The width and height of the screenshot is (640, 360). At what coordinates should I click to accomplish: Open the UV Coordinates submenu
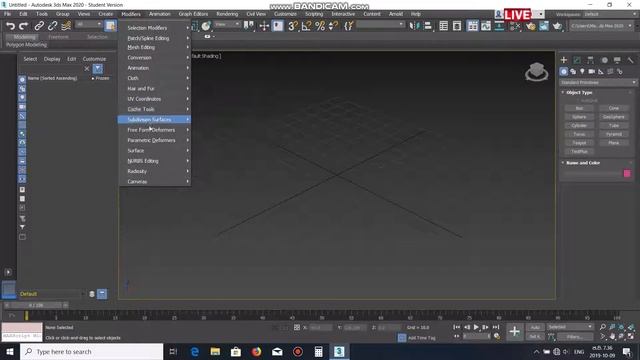pyautogui.click(x=154, y=99)
